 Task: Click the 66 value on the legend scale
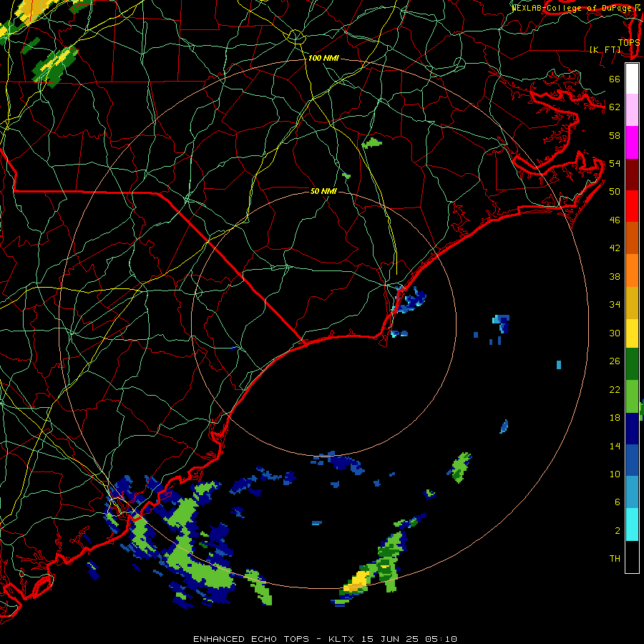615,79
